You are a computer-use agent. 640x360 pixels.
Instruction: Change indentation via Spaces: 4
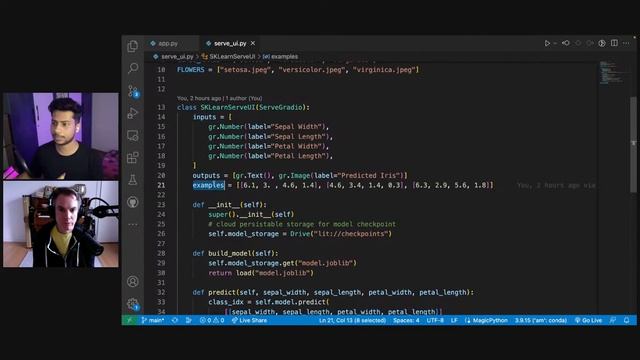pos(406,320)
